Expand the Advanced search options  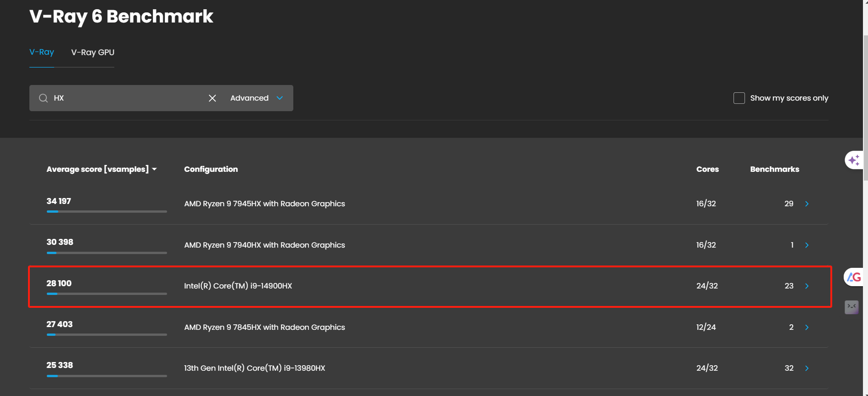257,98
